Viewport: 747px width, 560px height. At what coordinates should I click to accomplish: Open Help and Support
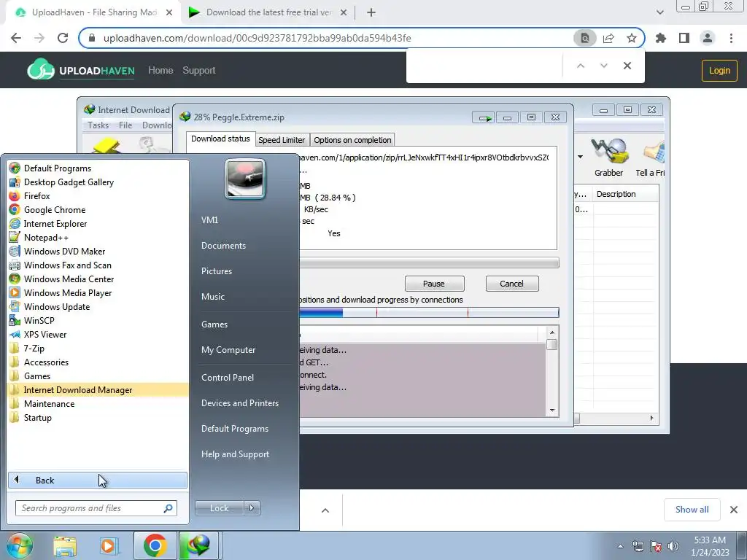[235, 454]
